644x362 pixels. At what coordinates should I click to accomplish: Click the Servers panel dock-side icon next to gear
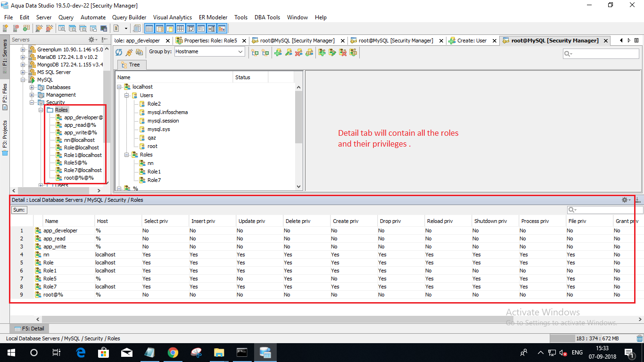(x=105, y=40)
